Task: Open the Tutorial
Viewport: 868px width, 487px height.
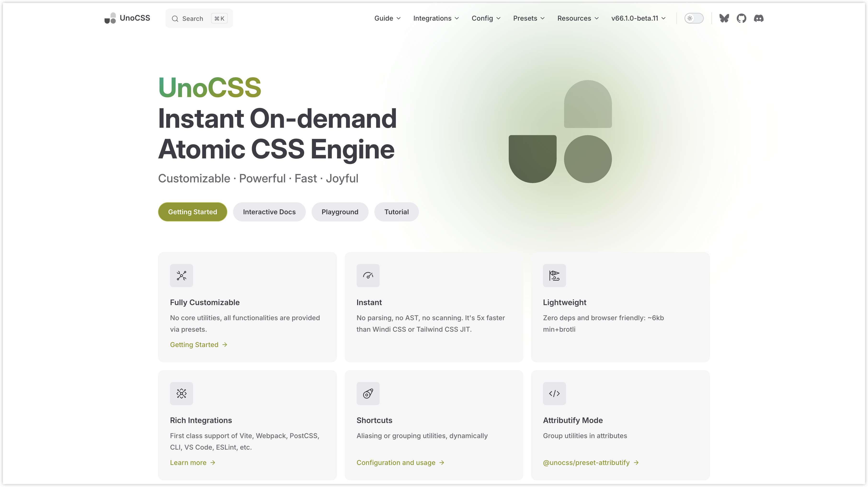Action: 396,212
